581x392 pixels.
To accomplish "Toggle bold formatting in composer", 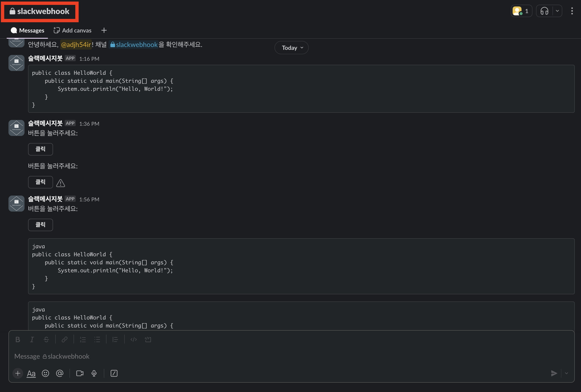I will [x=18, y=339].
